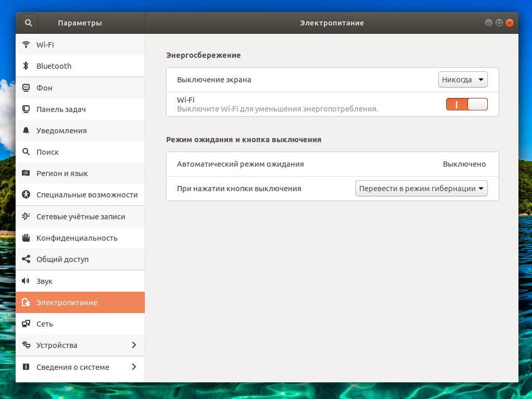Image resolution: width=532 pixels, height=399 pixels.
Task: Open the Перевести в режим гибернации dropdown
Action: [x=422, y=189]
